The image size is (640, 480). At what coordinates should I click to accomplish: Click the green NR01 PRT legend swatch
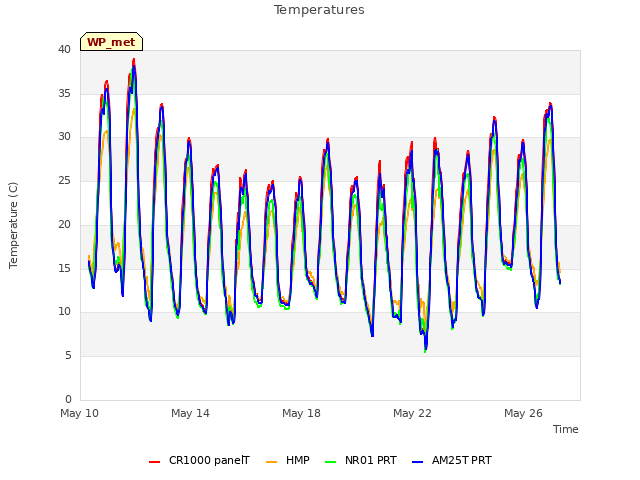[x=331, y=462]
